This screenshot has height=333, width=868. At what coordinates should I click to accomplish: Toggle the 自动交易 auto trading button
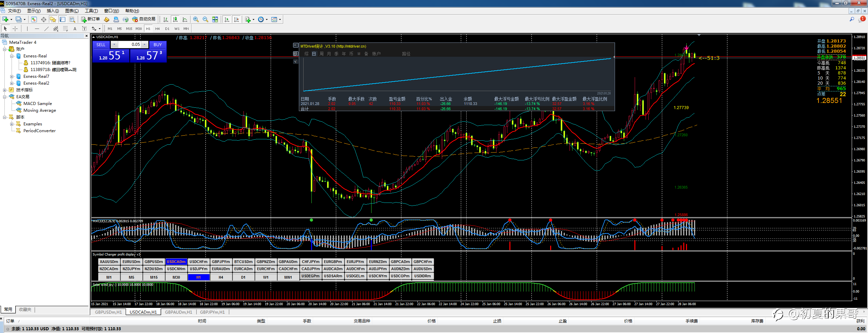point(144,19)
